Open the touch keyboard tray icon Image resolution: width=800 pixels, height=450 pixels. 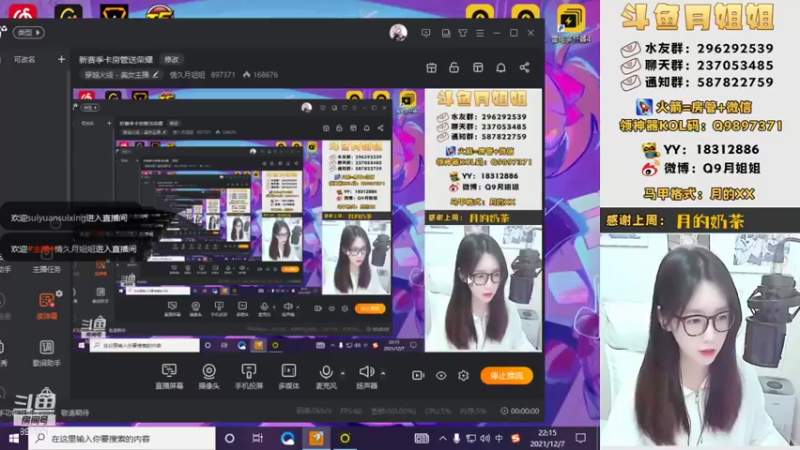click(421, 438)
